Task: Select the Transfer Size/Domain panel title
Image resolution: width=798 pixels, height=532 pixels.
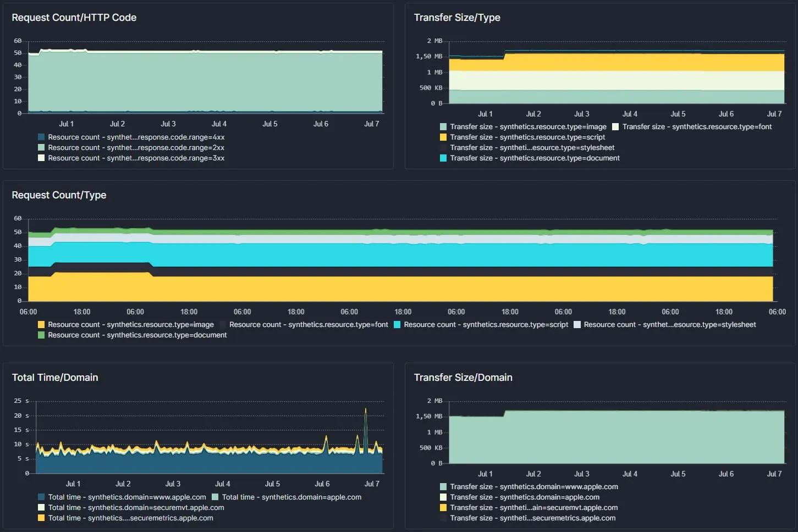Action: [463, 378]
